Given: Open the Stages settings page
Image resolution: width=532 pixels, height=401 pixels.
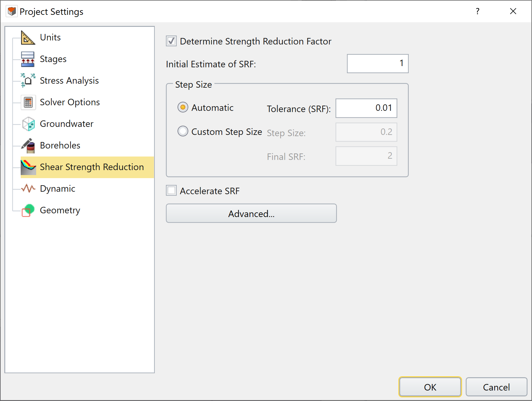Looking at the screenshot, I should tap(53, 59).
